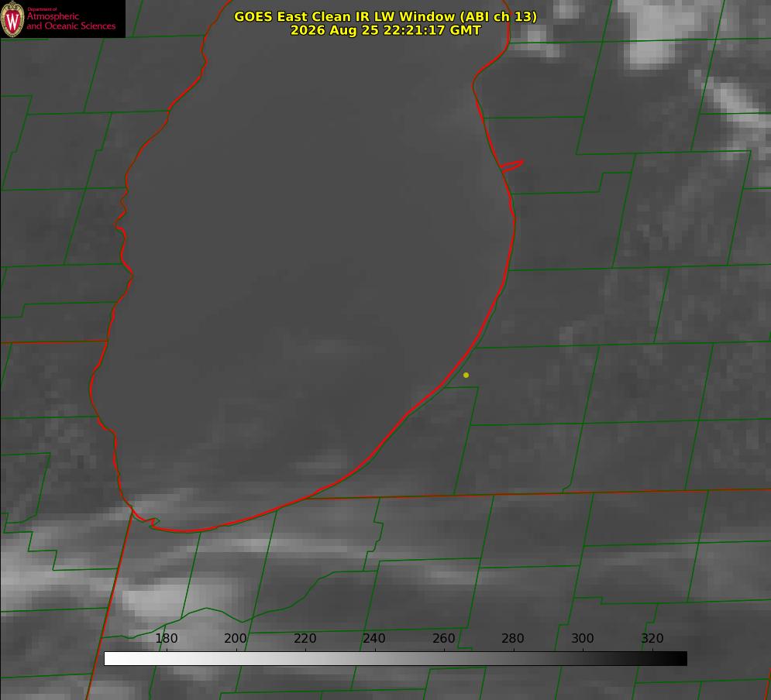Click the 320 label on the colorbar

652,638
